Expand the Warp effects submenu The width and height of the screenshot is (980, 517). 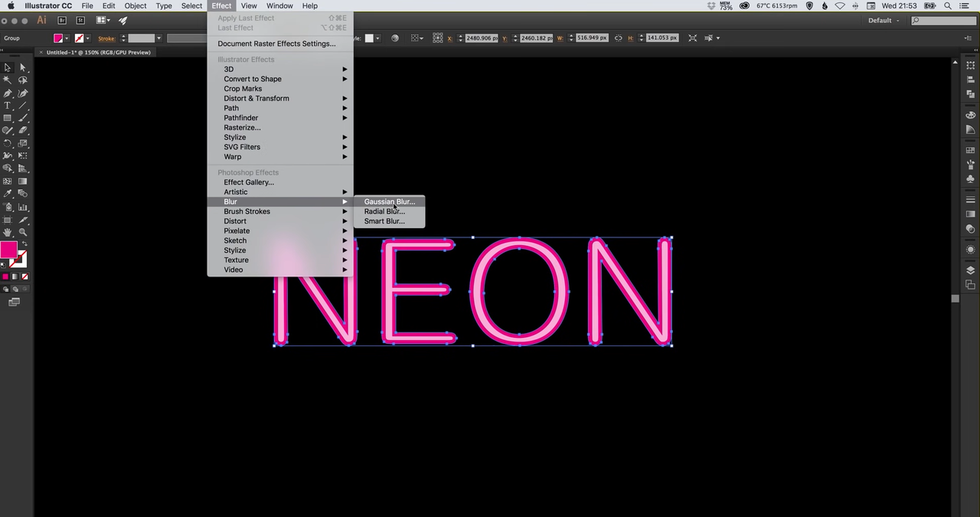pos(280,157)
